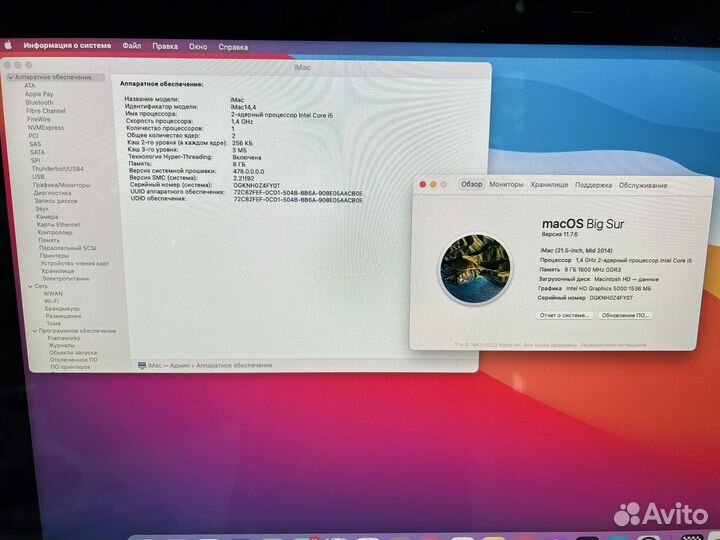Switch to the Поддержка tab
This screenshot has height=540, width=720.
click(593, 185)
